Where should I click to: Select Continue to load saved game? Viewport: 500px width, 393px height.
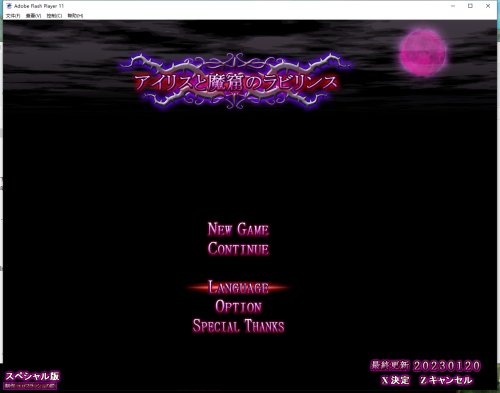238,249
